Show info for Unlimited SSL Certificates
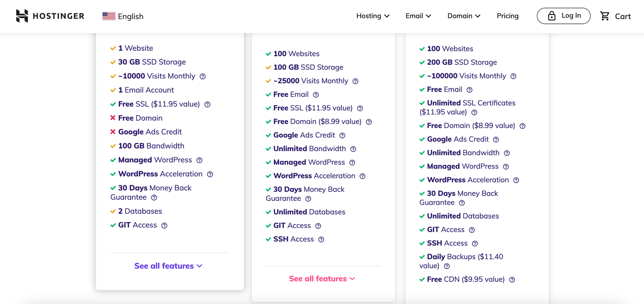 click(474, 113)
